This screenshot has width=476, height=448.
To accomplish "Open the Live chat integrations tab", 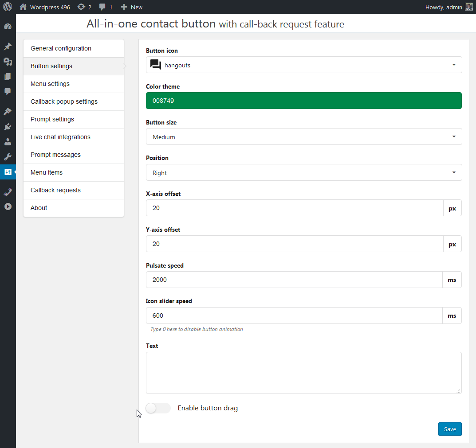I will coord(60,137).
